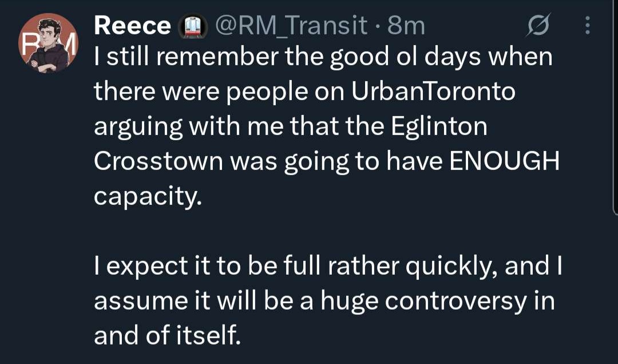Open Reece's profile picture avatar
The width and height of the screenshot is (618, 364).
(48, 43)
